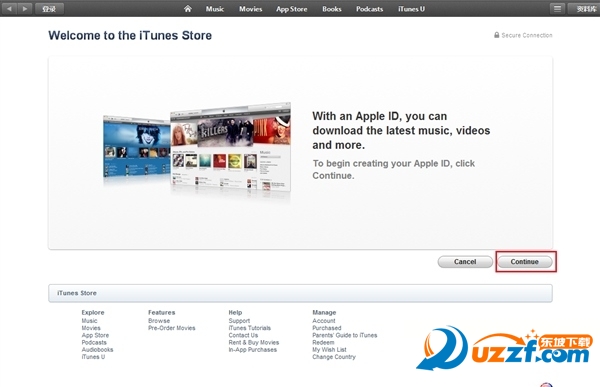Open Support link under Help
Screen dimensions: 600x387
[239, 321]
